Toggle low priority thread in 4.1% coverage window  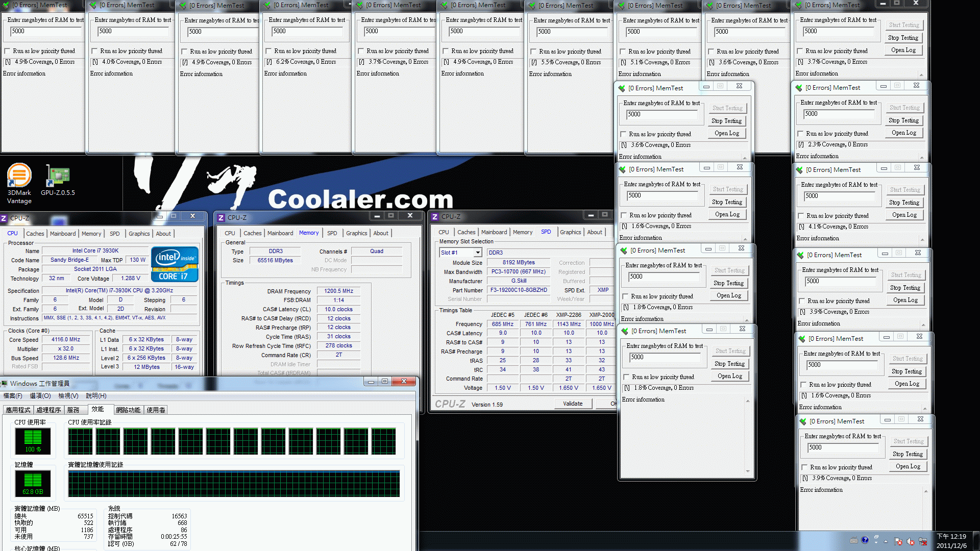pos(801,216)
